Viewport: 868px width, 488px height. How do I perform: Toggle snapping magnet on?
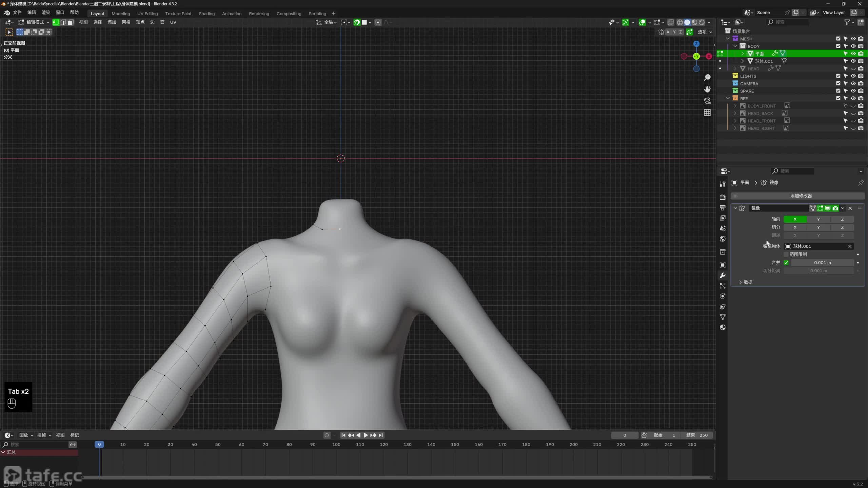357,22
